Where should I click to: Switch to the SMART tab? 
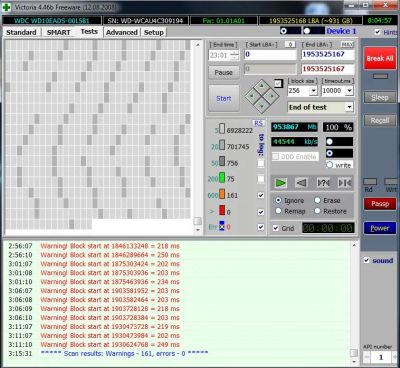[59, 32]
